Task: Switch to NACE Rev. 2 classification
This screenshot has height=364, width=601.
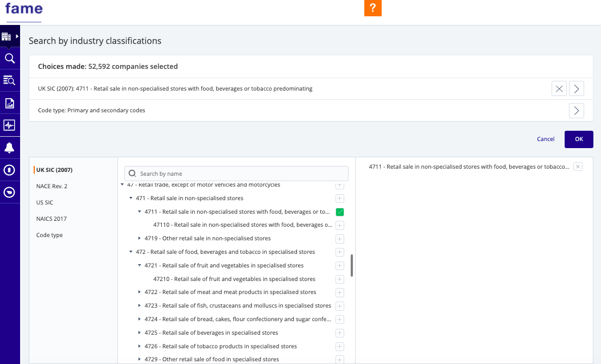Action: point(52,186)
